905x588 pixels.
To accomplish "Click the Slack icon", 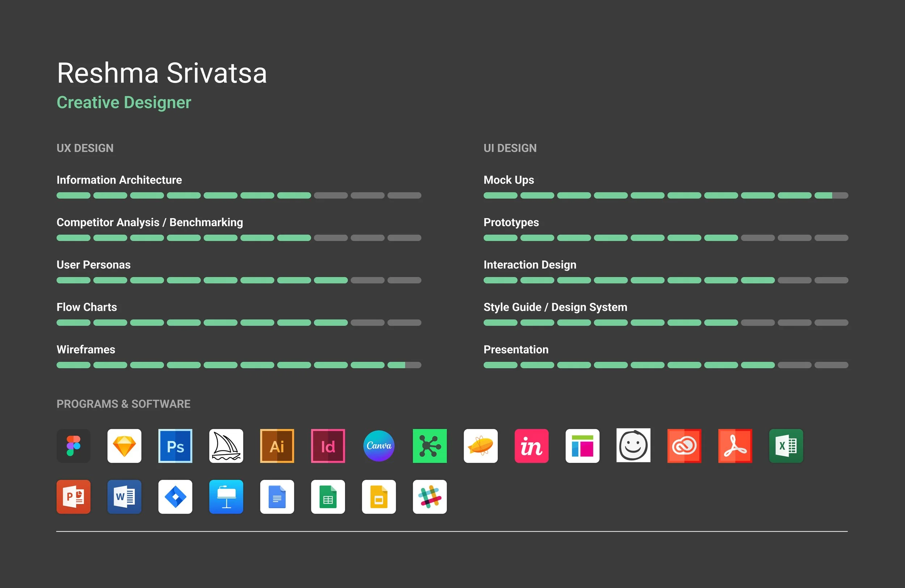I will point(430,497).
